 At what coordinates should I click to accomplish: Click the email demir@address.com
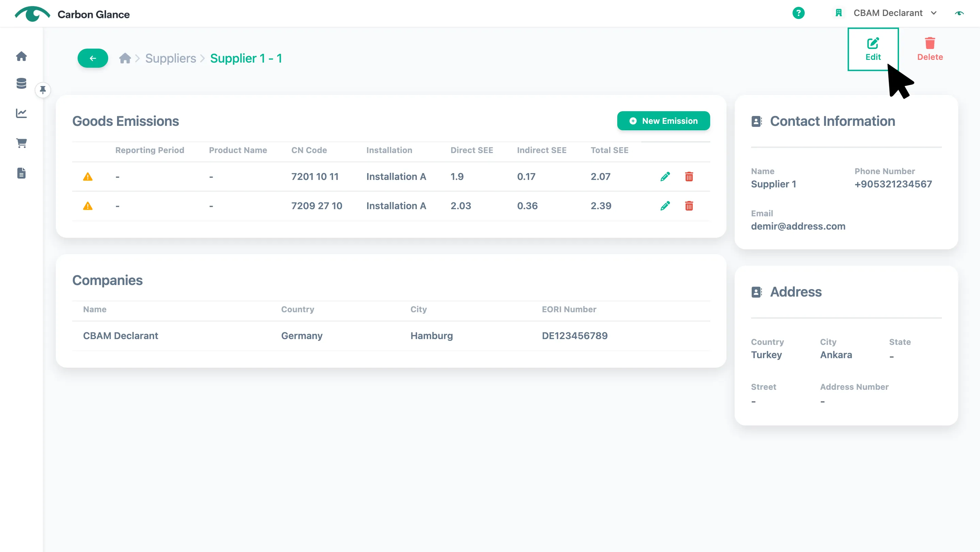point(798,226)
